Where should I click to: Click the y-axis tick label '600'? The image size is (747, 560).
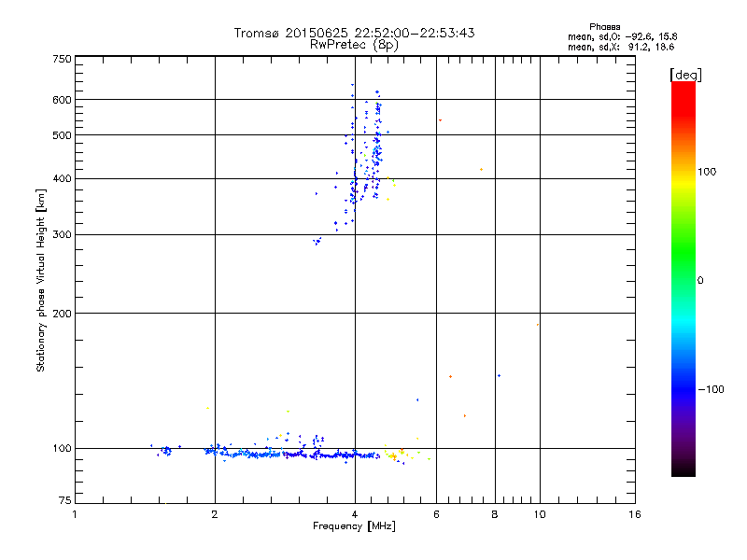[x=62, y=100]
